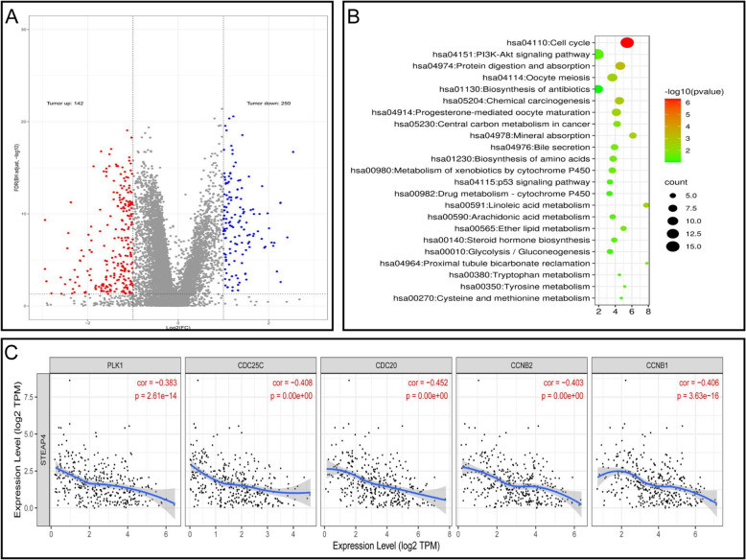Viewport: 746px width, 560px height.
Task: Click the vertical y-axis title of panel C
Action: 17,450
